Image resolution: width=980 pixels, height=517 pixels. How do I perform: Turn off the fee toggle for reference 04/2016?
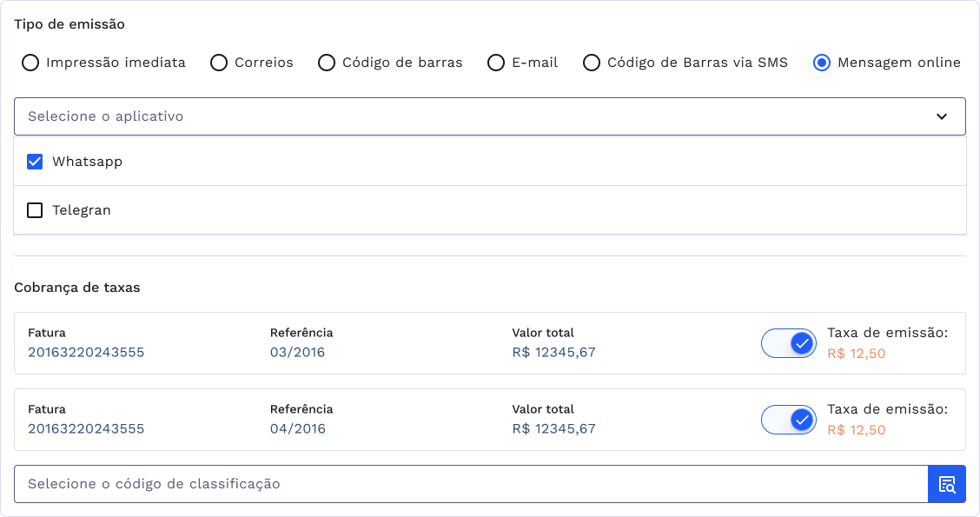coord(789,420)
